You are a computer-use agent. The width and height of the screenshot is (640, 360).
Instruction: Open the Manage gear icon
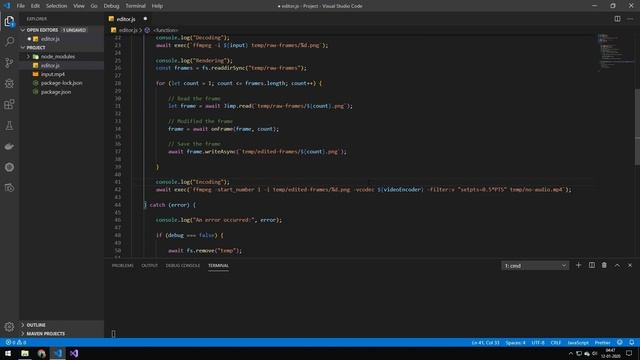pyautogui.click(x=9, y=327)
